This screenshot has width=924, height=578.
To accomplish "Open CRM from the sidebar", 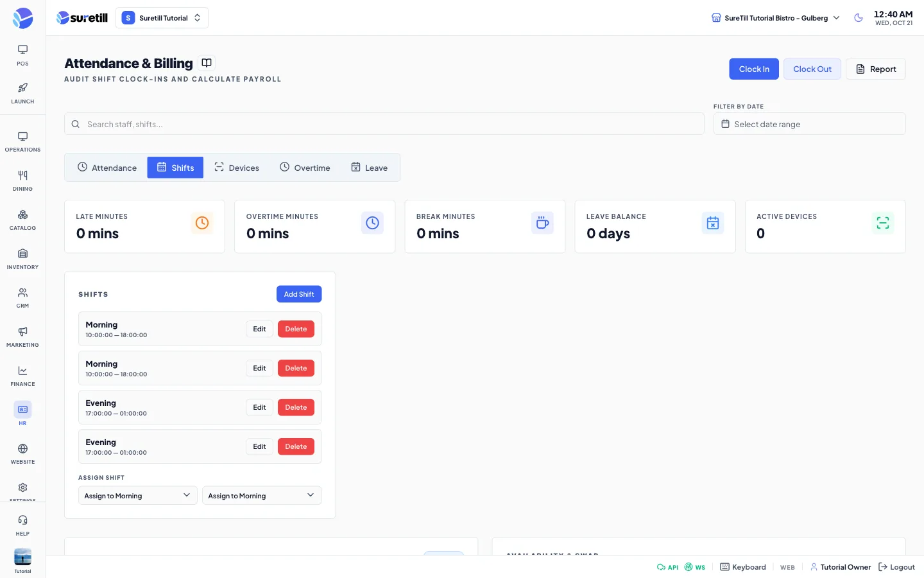I will click(x=22, y=298).
